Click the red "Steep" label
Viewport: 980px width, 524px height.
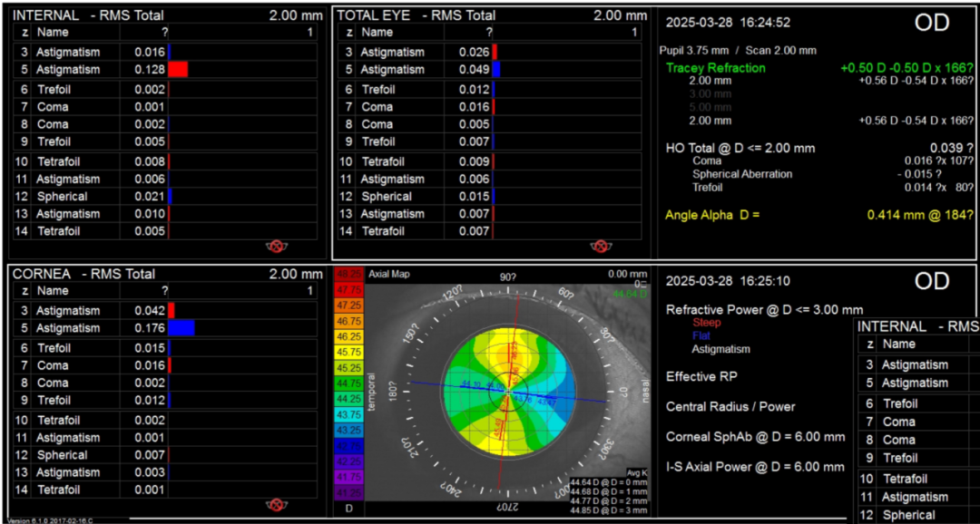click(x=706, y=323)
